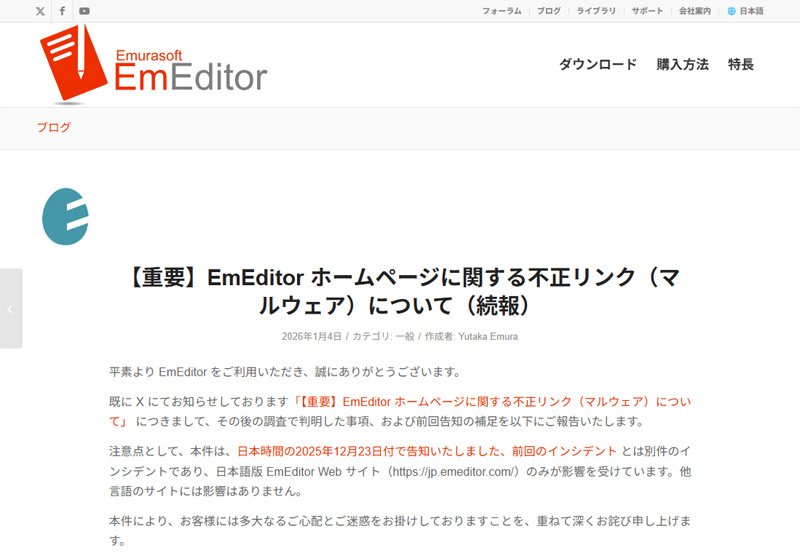The image size is (800, 556).
Task: Click the globe language icon
Action: [x=731, y=11]
